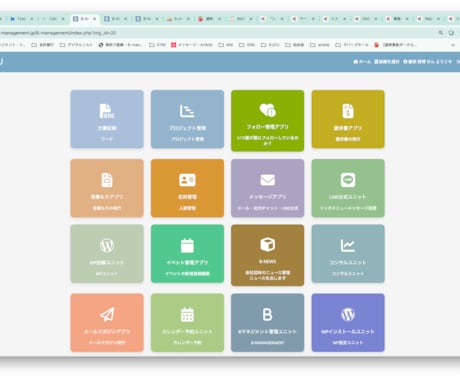Click the line chart icon on コンサルユニット tile
460x380 pixels.
click(x=348, y=246)
